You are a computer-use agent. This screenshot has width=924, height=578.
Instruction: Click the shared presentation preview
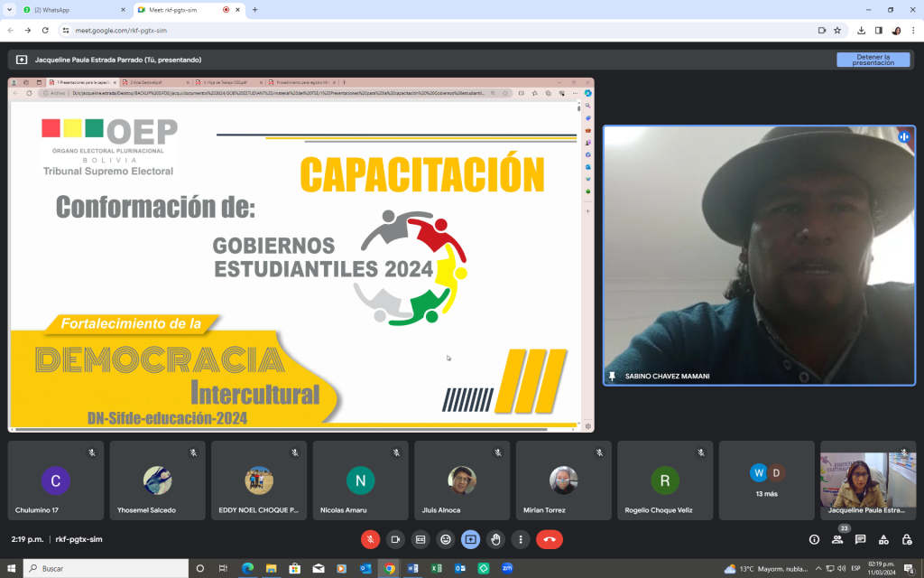(301, 255)
